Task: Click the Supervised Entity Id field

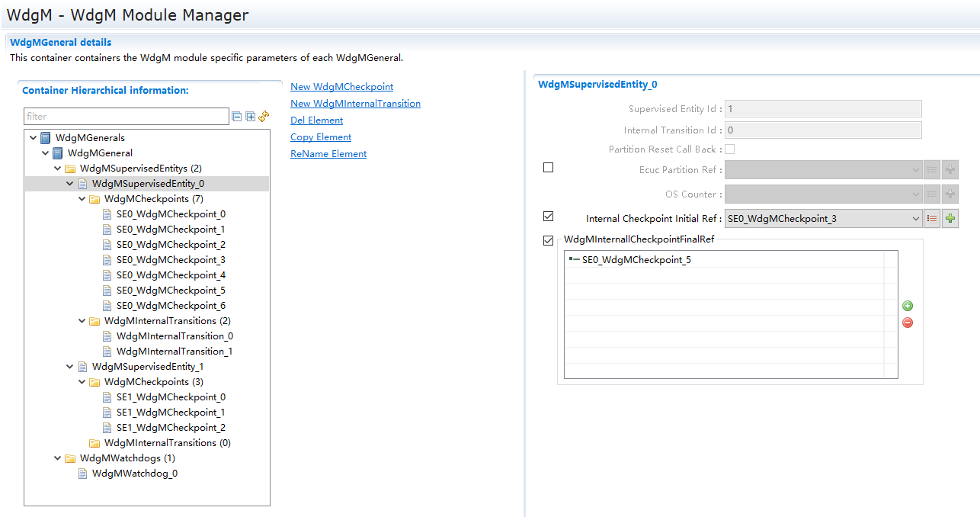Action: click(823, 109)
